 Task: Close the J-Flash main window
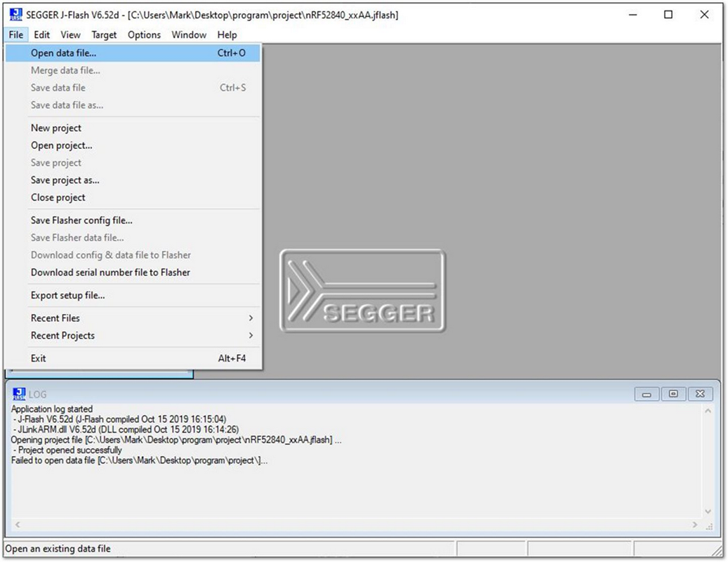coord(704,15)
